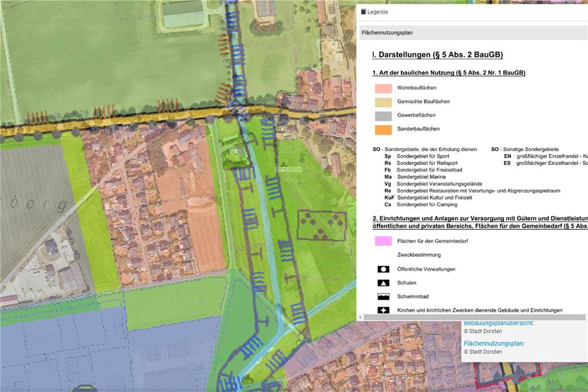Open the Flächennutzungsplan attribution link

click(494, 343)
